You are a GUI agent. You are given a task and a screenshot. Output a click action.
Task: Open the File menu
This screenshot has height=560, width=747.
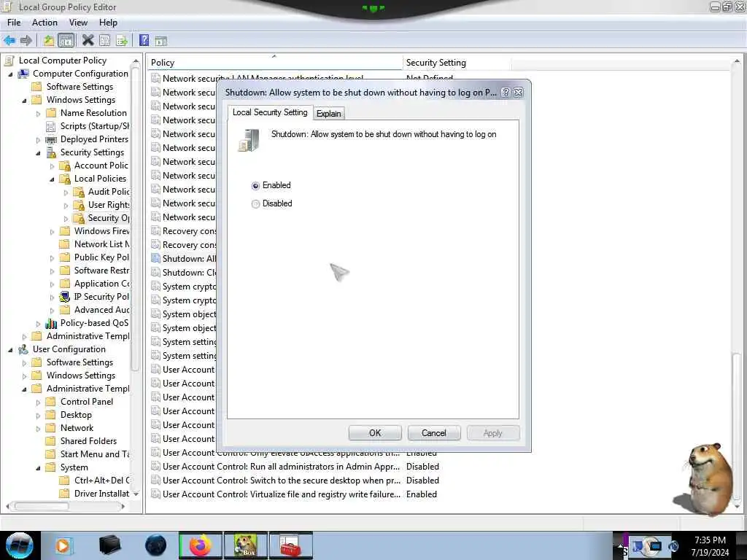[x=14, y=23]
